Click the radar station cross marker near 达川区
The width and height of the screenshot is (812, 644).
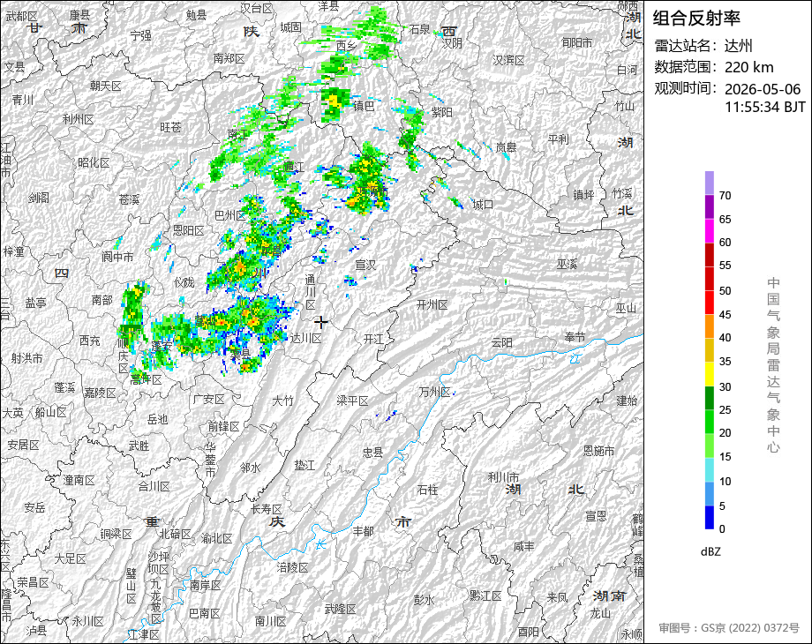(321, 323)
